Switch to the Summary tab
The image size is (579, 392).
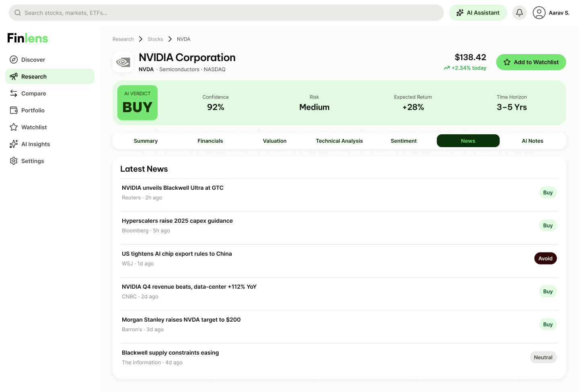coord(146,141)
